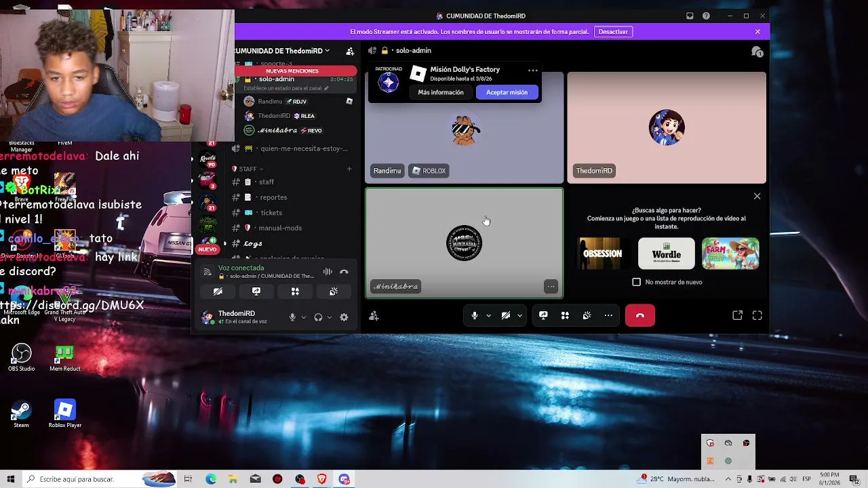The height and width of the screenshot is (488, 868).
Task: Enter full screen call view
Action: pyautogui.click(x=757, y=315)
